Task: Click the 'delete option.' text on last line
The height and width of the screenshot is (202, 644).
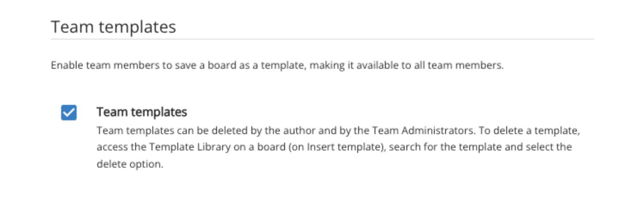Action: point(130,164)
